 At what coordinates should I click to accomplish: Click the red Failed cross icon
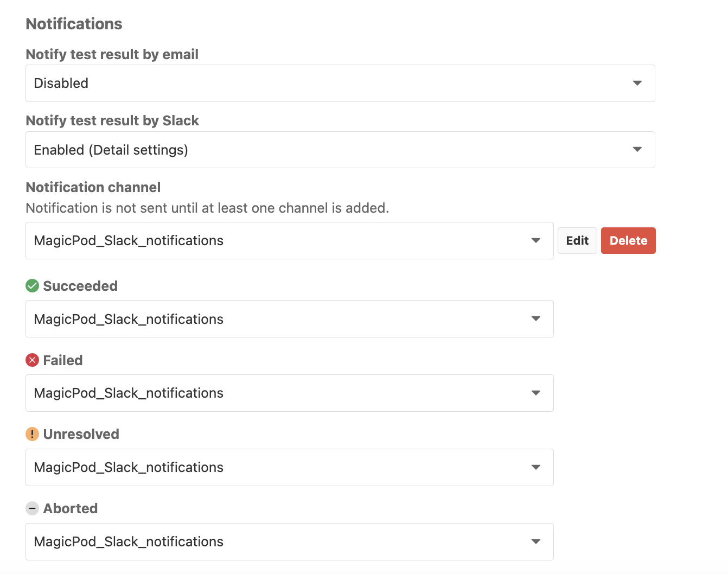33,360
